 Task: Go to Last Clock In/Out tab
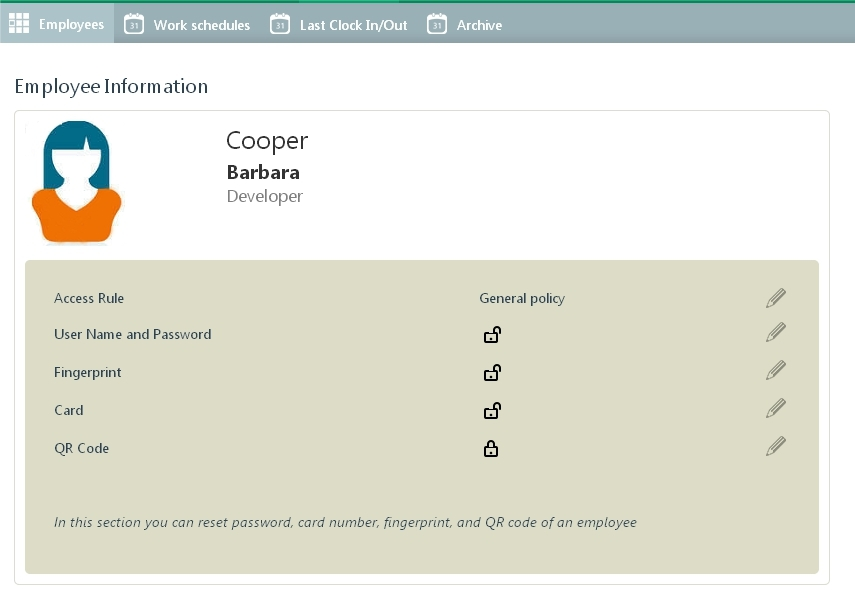[353, 25]
